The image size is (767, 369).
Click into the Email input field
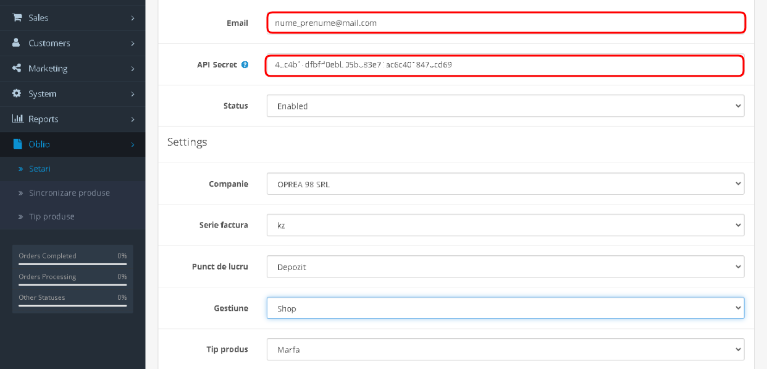tap(506, 23)
